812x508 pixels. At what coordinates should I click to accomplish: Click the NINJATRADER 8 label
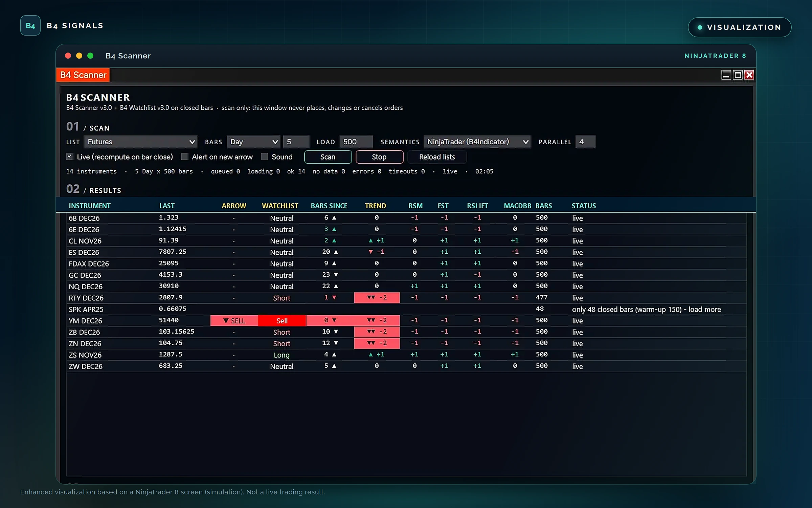[715, 56]
